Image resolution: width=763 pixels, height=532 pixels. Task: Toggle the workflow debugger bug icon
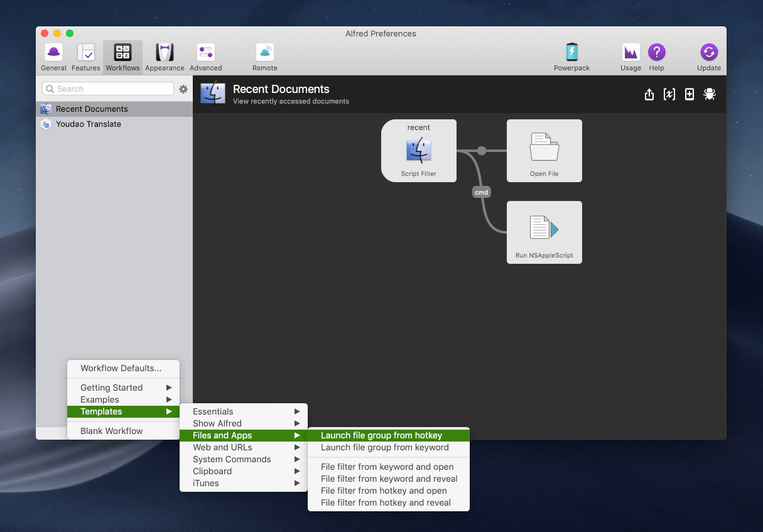(710, 94)
